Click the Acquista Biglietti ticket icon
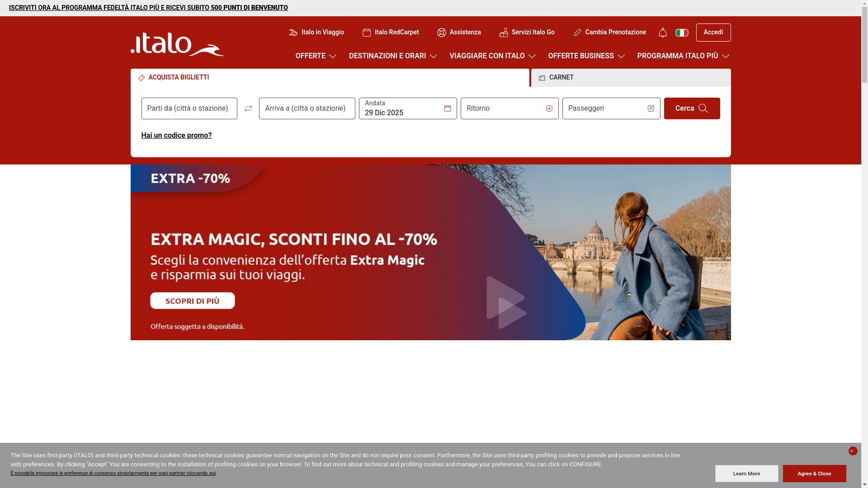868x488 pixels. [142, 78]
